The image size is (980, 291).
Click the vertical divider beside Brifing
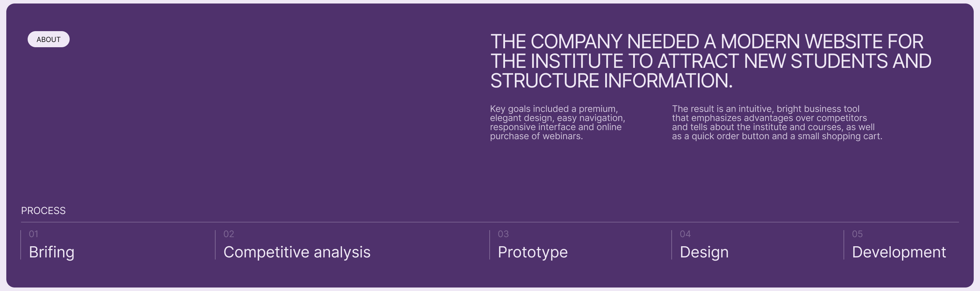[x=21, y=245]
